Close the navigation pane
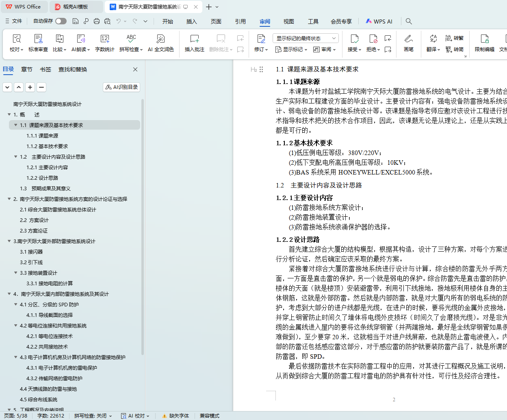The width and height of the screenshot is (507, 420). pyautogui.click(x=135, y=69)
